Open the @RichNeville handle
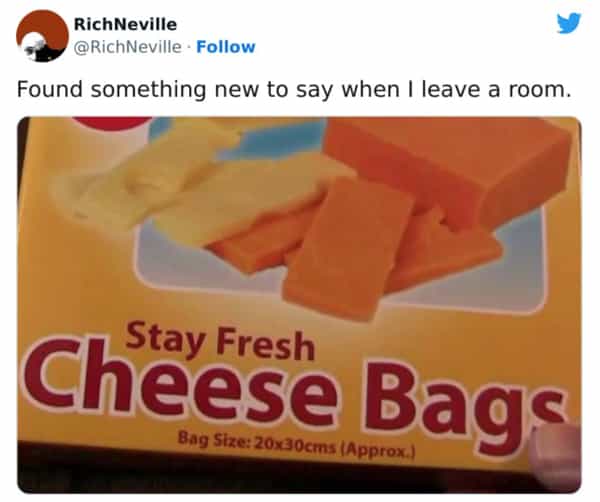The width and height of the screenshot is (600, 502). [x=127, y=47]
